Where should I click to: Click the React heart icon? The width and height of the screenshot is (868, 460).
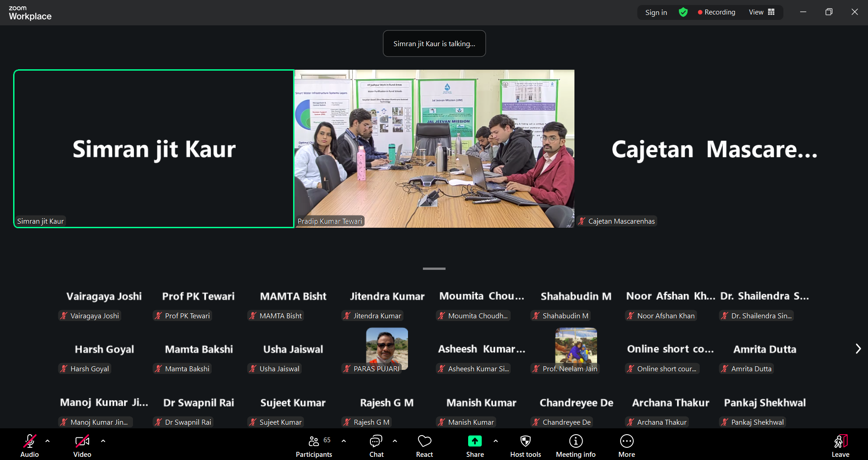[x=424, y=441]
